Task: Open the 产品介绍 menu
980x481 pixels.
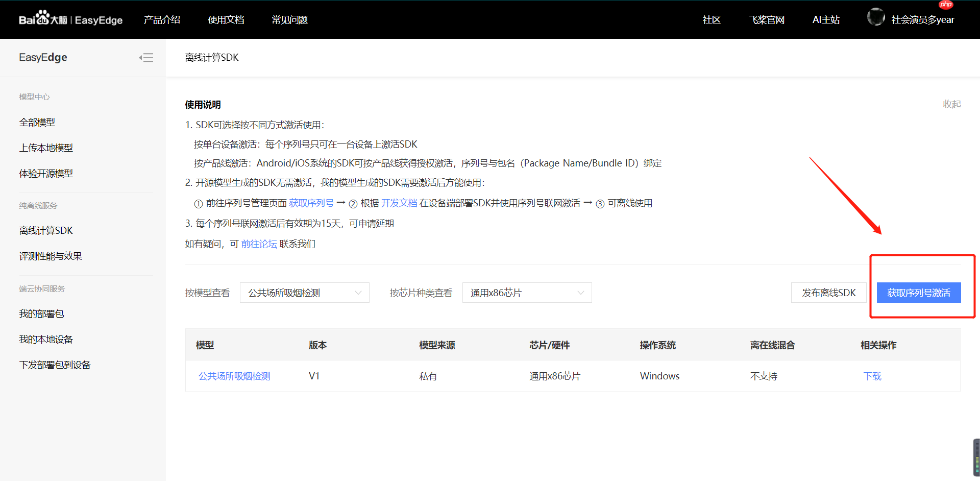Action: coord(162,19)
